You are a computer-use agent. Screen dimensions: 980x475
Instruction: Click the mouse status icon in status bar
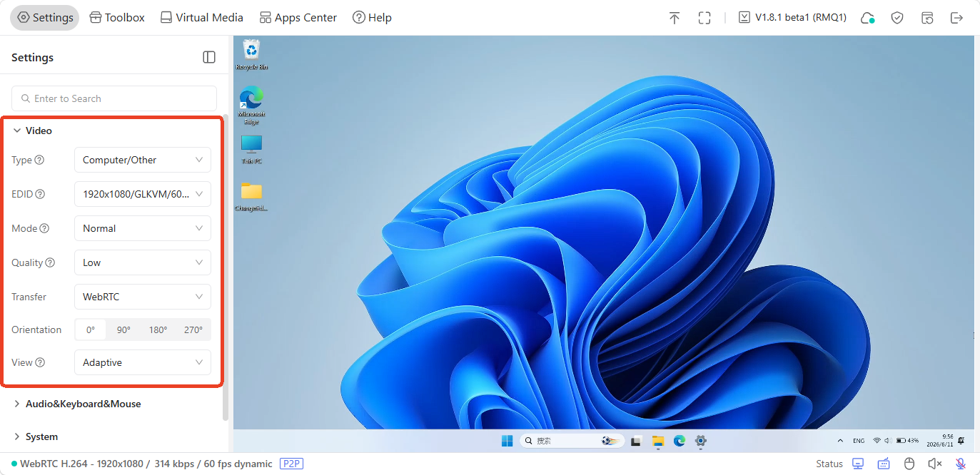909,464
